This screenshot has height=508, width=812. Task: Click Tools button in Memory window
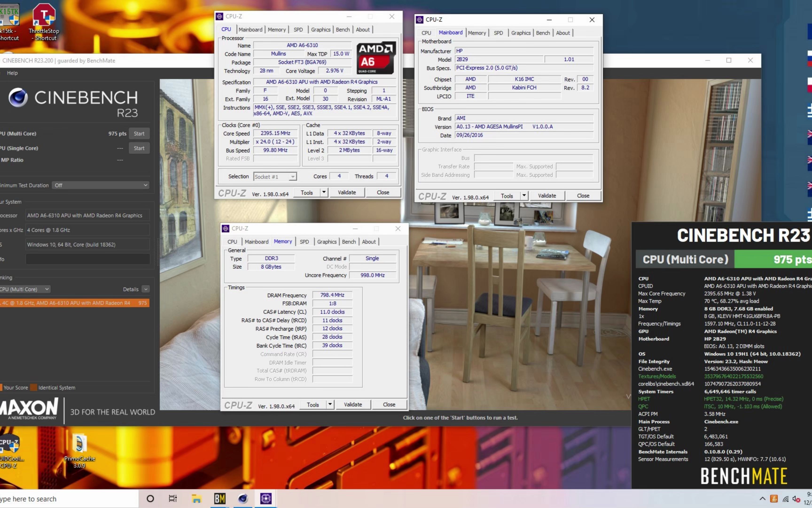pos(313,405)
